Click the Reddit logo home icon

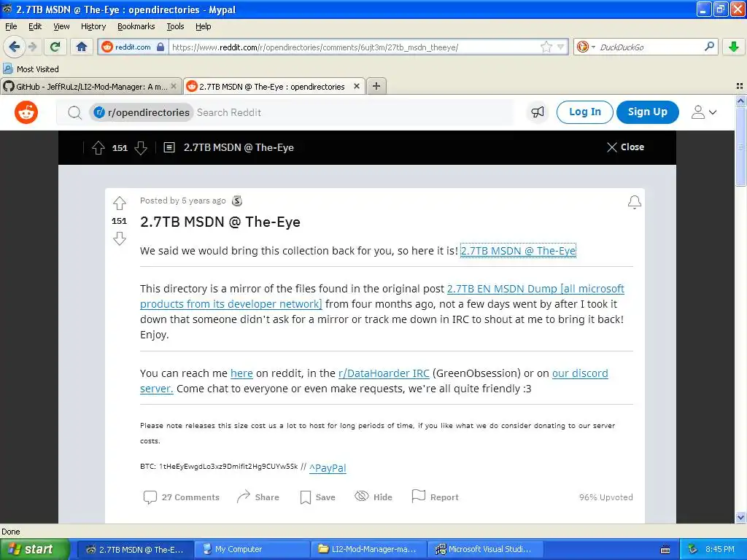click(26, 112)
